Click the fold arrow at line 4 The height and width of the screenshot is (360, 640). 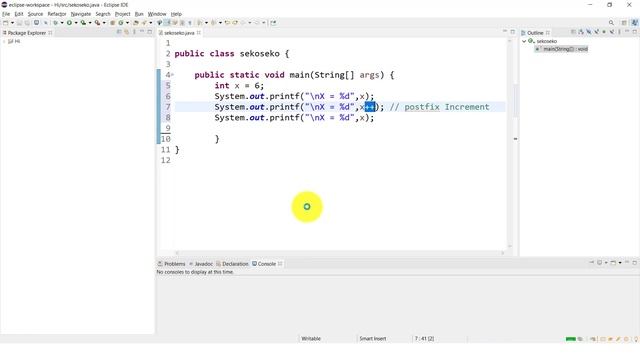click(172, 75)
